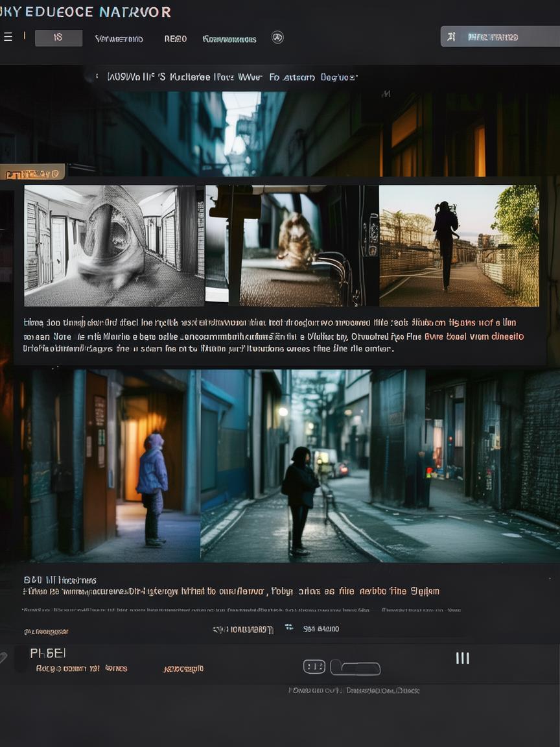Open the hamburger menu at top left
Screen dimensions: 560x747
click(8, 37)
